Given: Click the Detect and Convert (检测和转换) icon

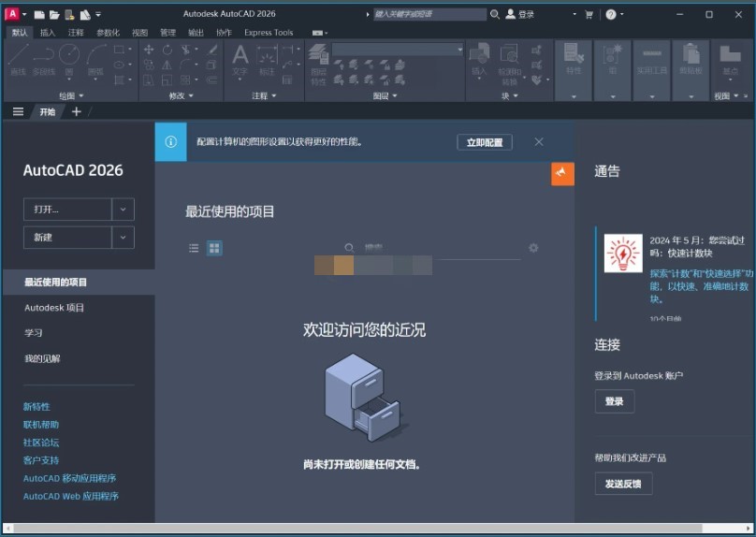Looking at the screenshot, I should (x=509, y=65).
